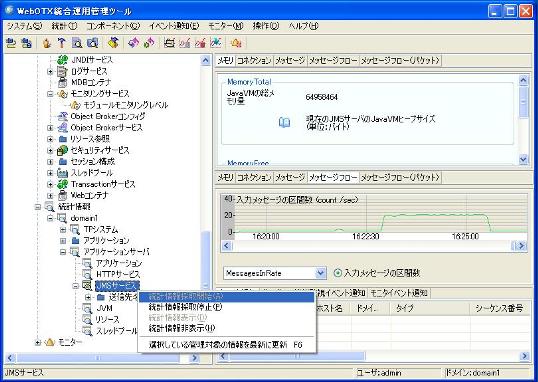Screen dimensions: 538x382
Task: Open the MessagesInRate dropdown
Action: [x=320, y=273]
